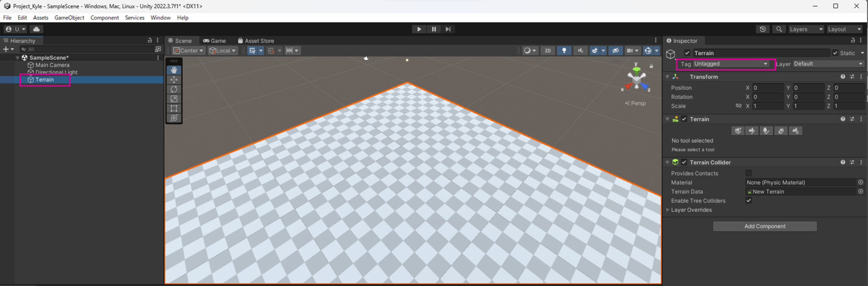Toggle the Static checkbox
The height and width of the screenshot is (286, 868).
835,53
